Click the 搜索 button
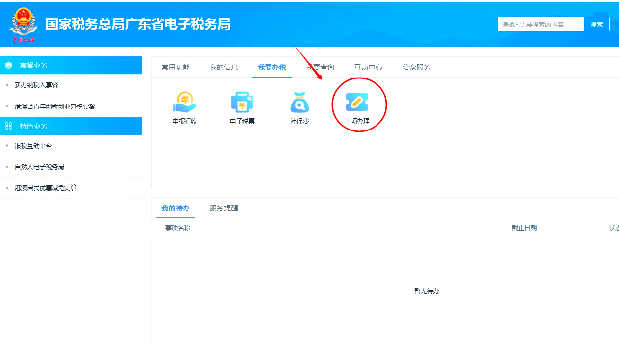Viewport: 619px width, 364px height. pyautogui.click(x=596, y=25)
